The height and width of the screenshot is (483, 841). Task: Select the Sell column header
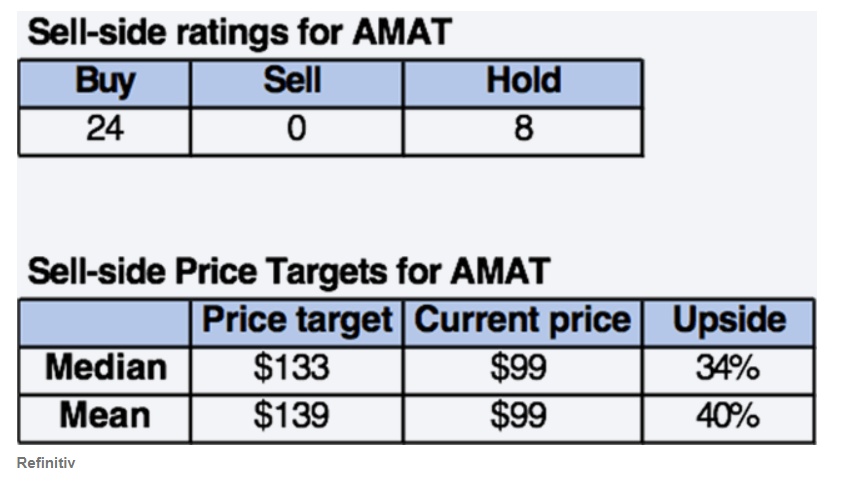click(x=296, y=83)
